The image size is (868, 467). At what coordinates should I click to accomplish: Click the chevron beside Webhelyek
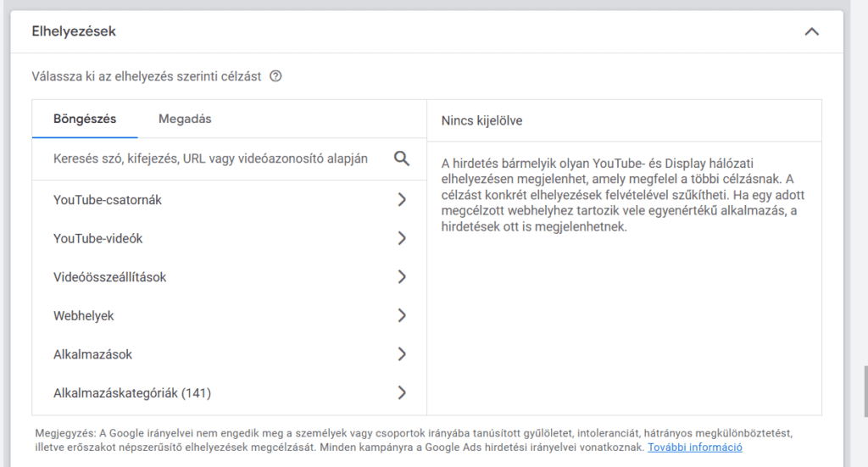pos(402,316)
